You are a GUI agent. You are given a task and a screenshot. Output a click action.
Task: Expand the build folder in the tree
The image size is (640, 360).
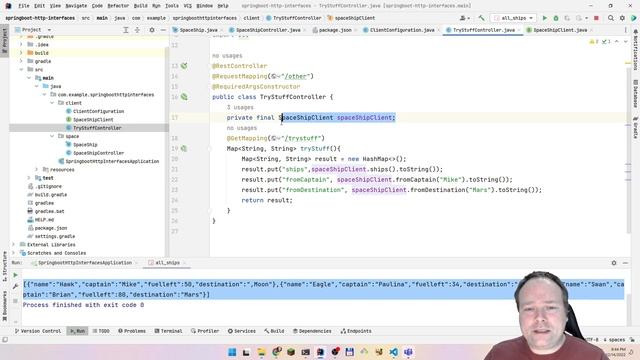click(x=21, y=53)
